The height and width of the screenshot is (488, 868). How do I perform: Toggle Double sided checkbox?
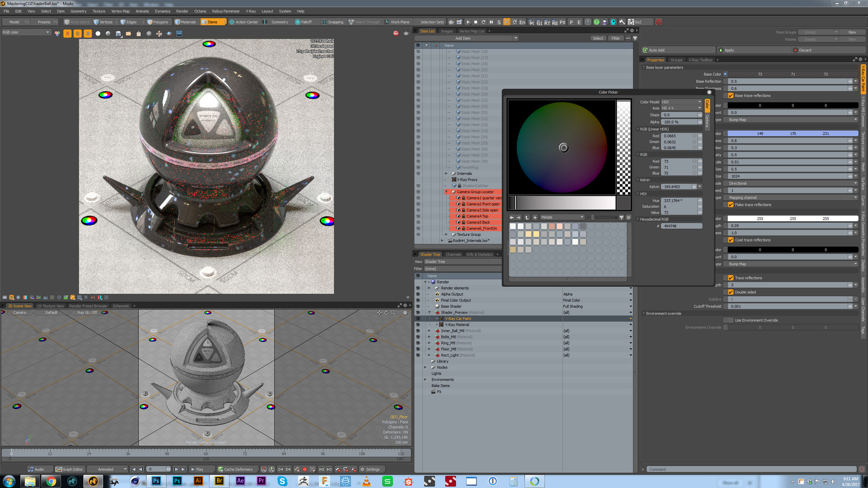coord(731,292)
